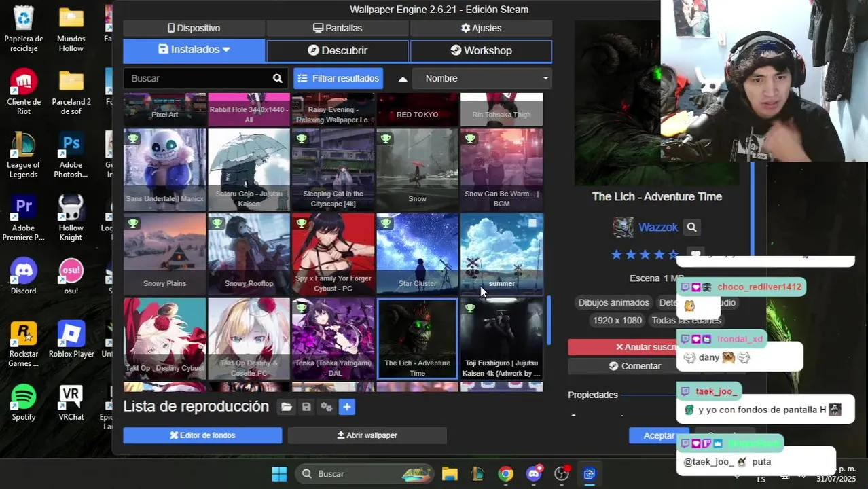Open the Editor de fondos
Screen dimensions: 868x489
[202, 435]
